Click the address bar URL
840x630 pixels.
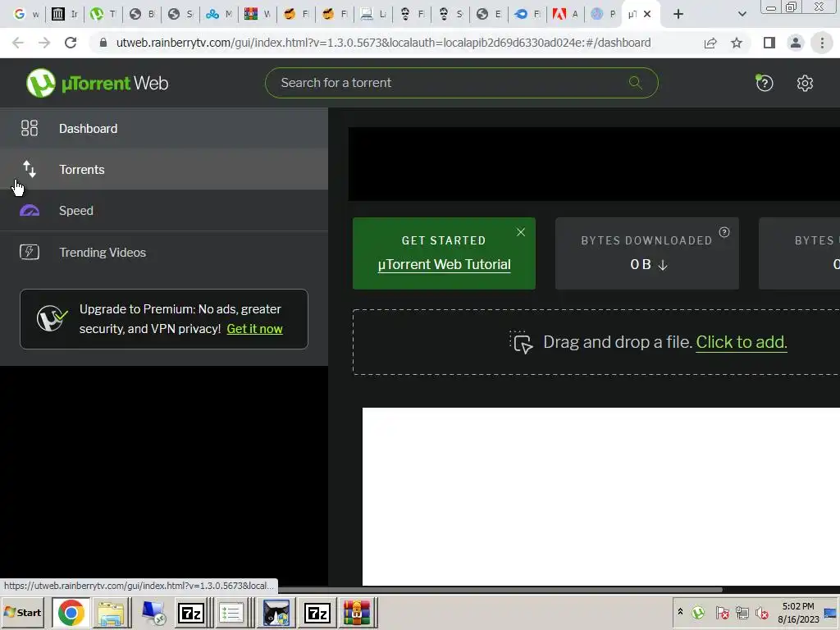point(383,43)
